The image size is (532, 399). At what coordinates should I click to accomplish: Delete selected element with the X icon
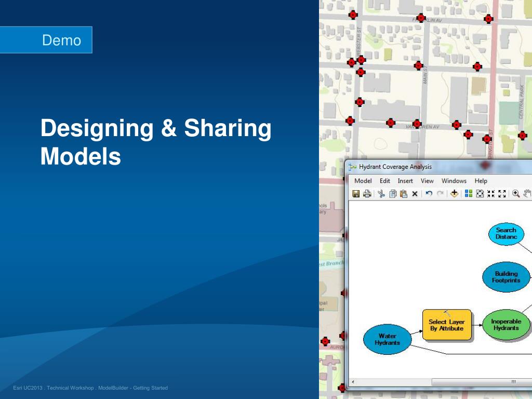click(415, 194)
